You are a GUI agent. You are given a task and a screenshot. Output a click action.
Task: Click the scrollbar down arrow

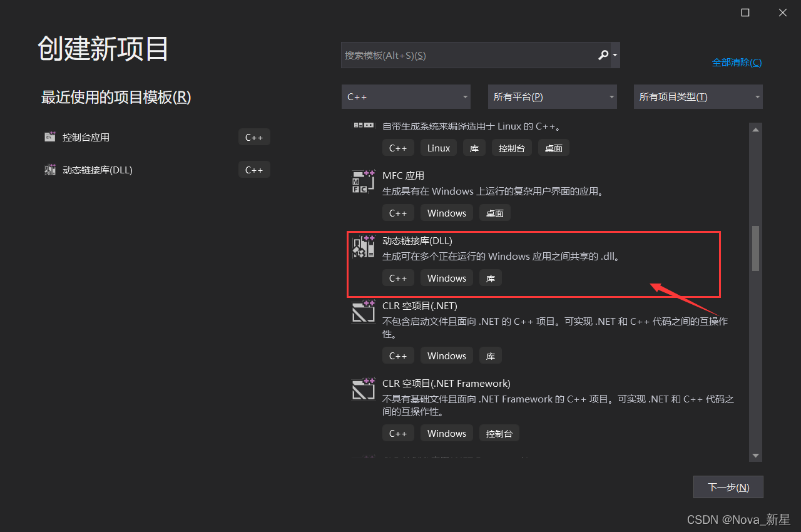[755, 455]
